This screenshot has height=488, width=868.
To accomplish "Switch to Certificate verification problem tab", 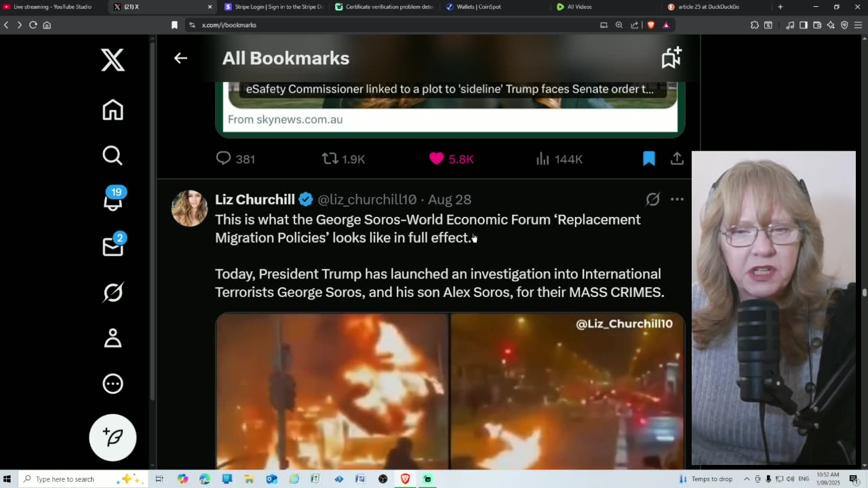I will (x=384, y=7).
